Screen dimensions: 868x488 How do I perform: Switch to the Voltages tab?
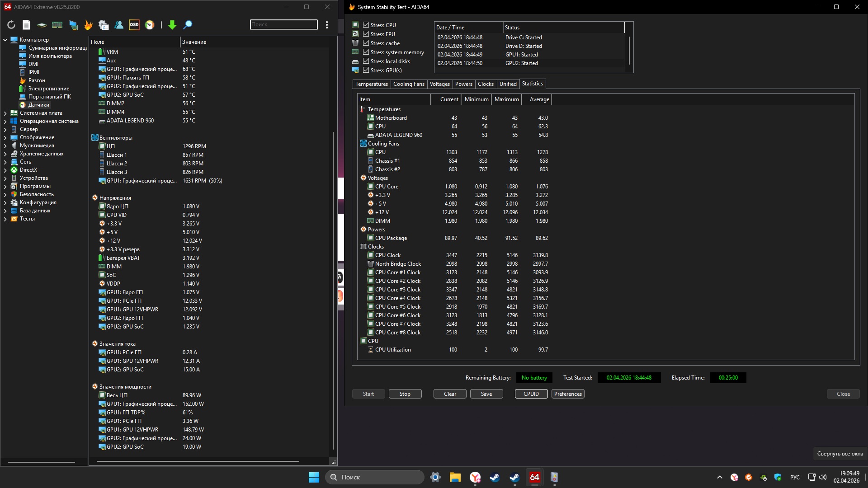pos(439,84)
